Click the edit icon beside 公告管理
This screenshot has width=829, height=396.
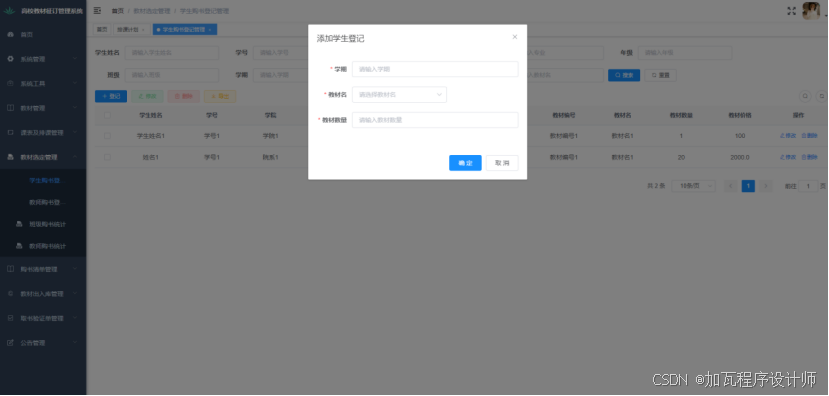tap(11, 343)
